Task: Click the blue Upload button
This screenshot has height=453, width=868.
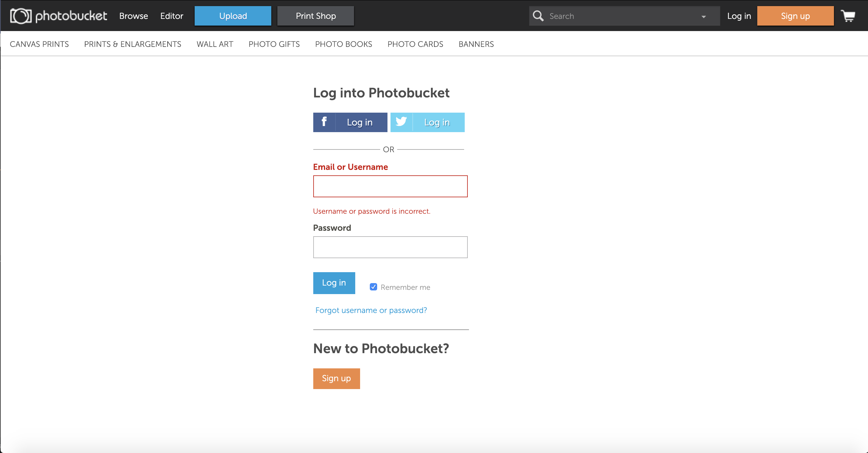Action: pos(233,16)
